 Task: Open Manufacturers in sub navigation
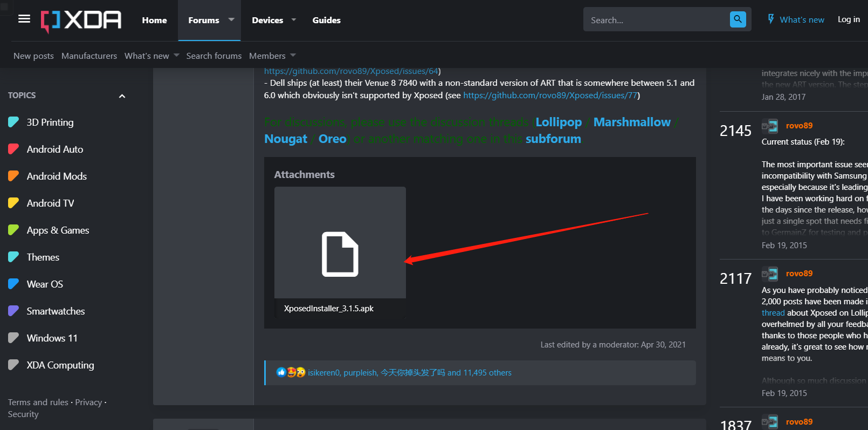pyautogui.click(x=89, y=56)
